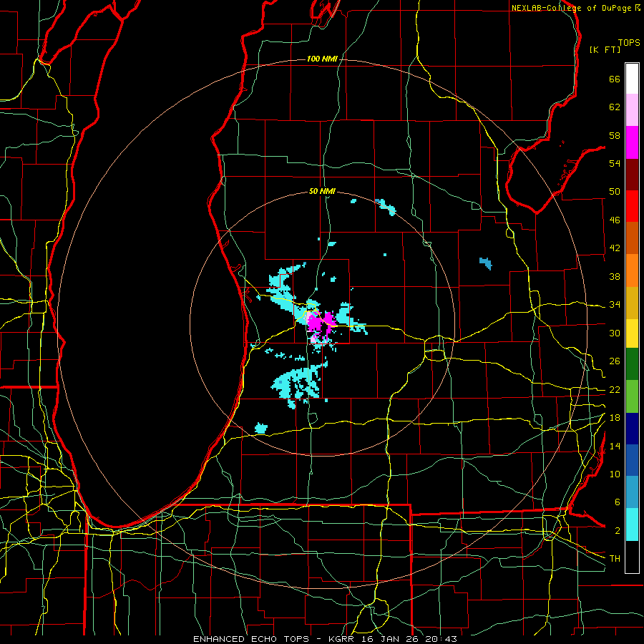644x644 pixels.
Task: Click the '16 JAN 26' date stamp
Action: click(x=392, y=639)
